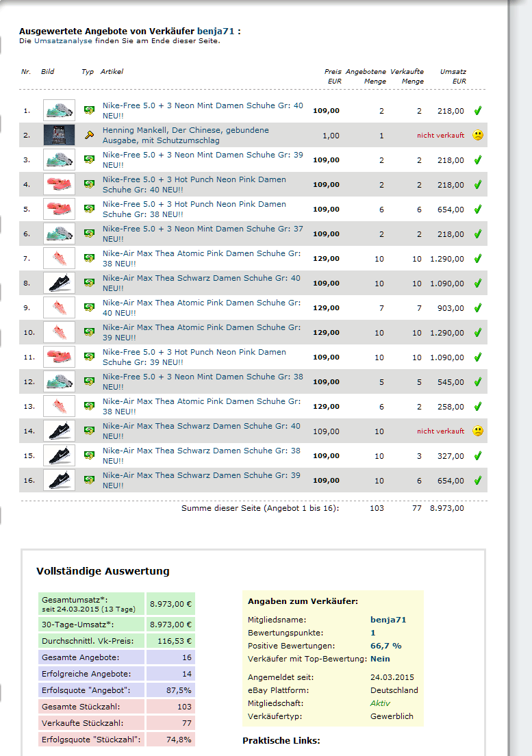This screenshot has height=756, width=532.
Task: Click seller name benja71 in the heading
Action: [216, 31]
